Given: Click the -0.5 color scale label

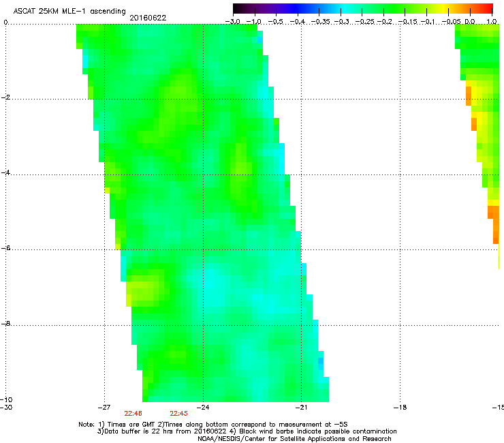Looking at the screenshot, I should [x=275, y=22].
